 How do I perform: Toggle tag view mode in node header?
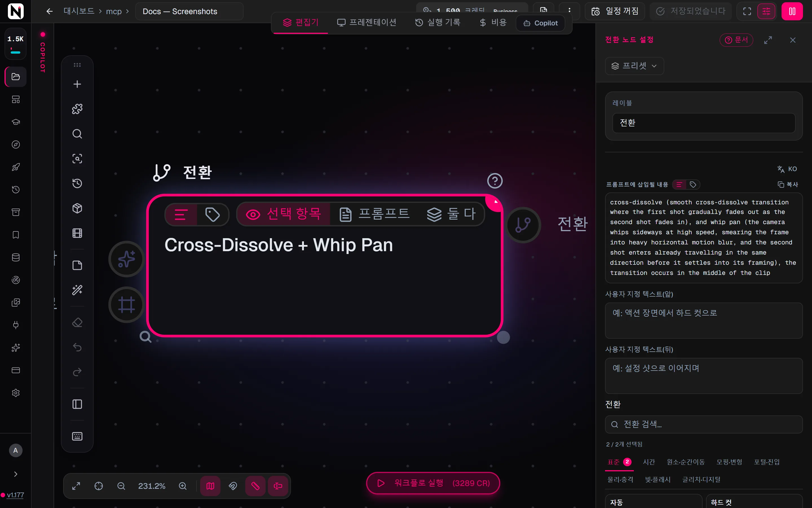212,214
